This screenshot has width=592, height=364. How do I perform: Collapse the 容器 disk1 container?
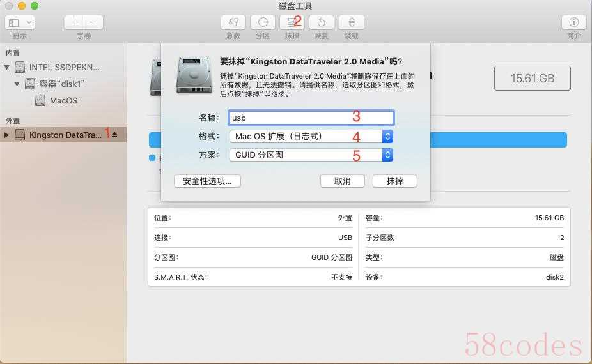17,84
